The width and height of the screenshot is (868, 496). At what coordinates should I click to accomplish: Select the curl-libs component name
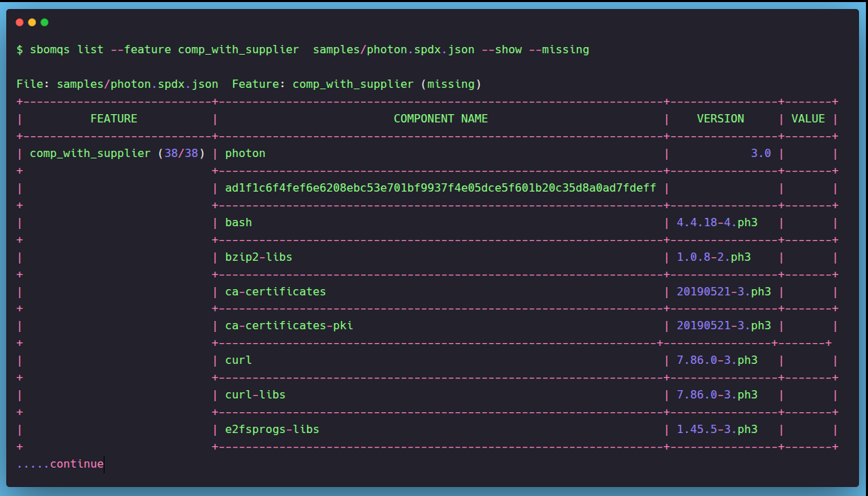[x=255, y=395]
